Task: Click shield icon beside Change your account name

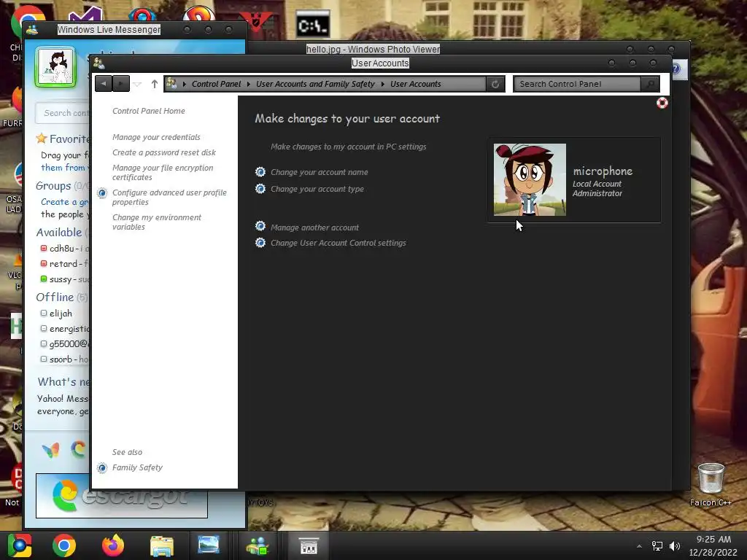Action: click(x=260, y=172)
